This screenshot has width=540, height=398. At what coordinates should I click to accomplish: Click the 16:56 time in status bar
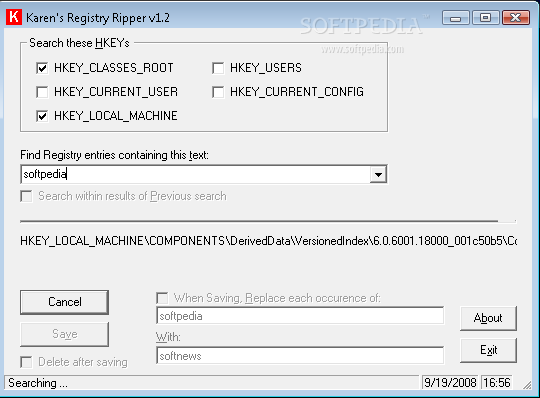coord(496,383)
